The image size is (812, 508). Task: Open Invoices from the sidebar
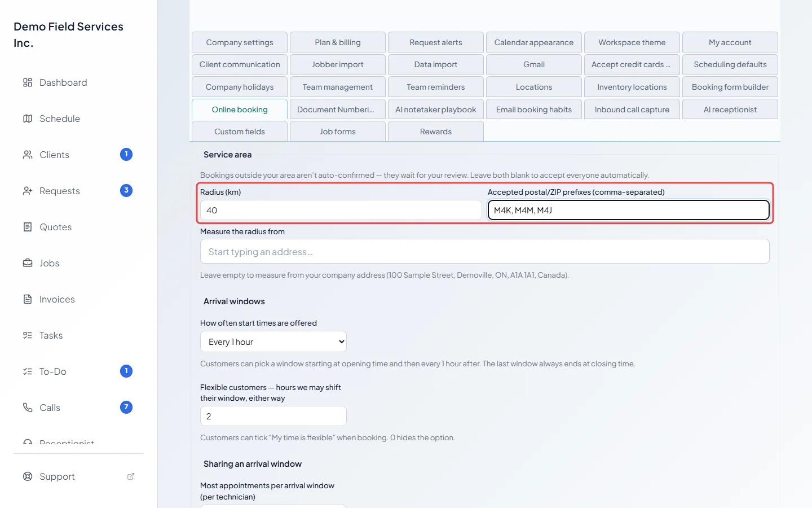79,299
